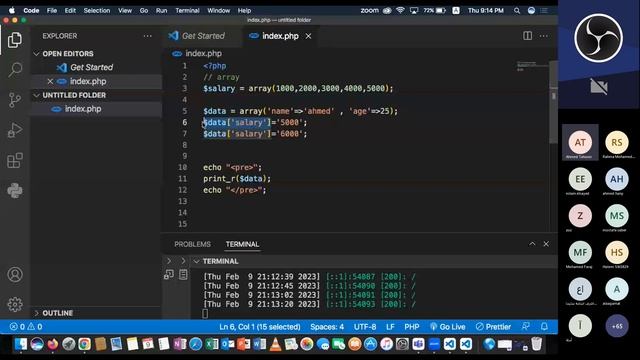Image resolution: width=640 pixels, height=360 pixels.
Task: Click the Zoom status item in the menu bar
Action: (369, 11)
